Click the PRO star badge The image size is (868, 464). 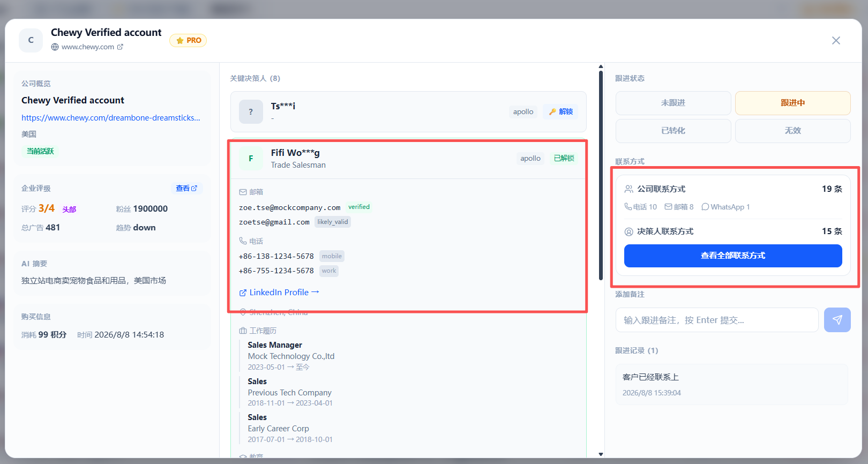point(188,41)
